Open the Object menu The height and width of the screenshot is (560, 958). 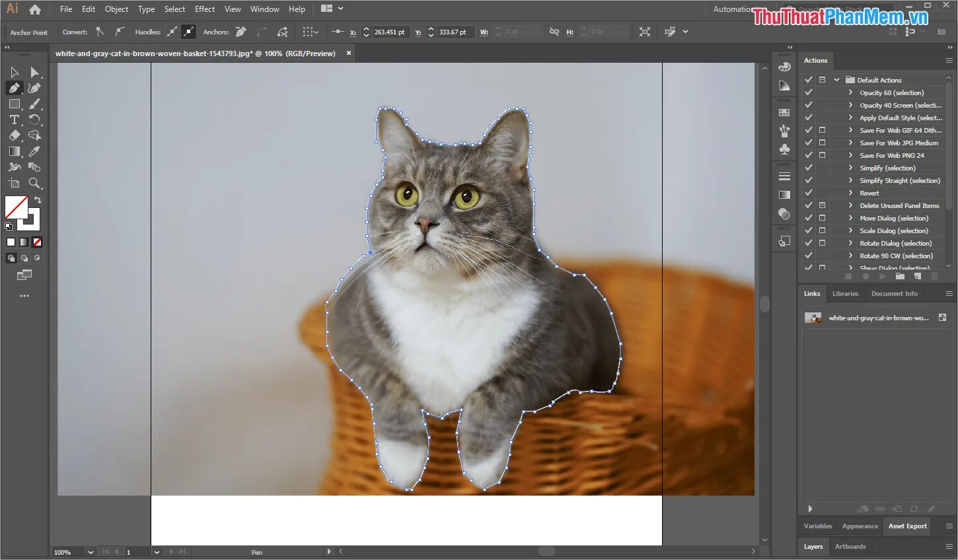116,9
